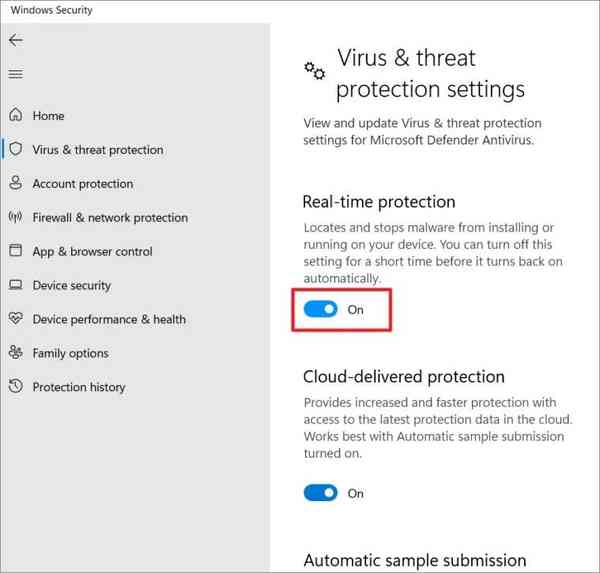Click the Device security laptop icon
600x573 pixels.
(15, 286)
